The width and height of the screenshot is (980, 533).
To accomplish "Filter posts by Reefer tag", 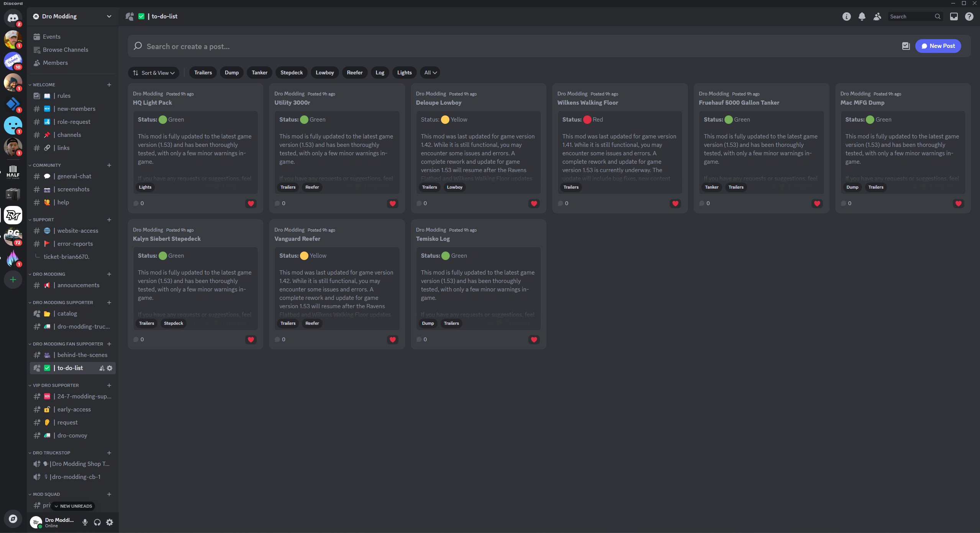I will pos(355,73).
